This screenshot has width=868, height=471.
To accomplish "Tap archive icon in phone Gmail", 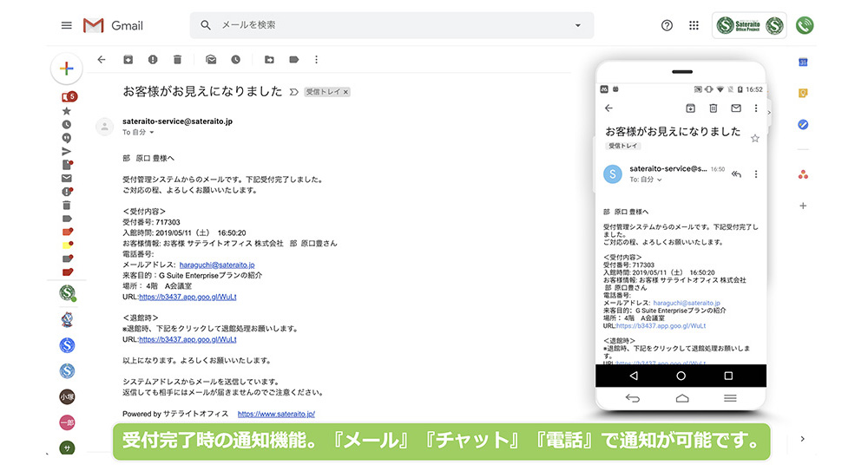I will point(690,108).
